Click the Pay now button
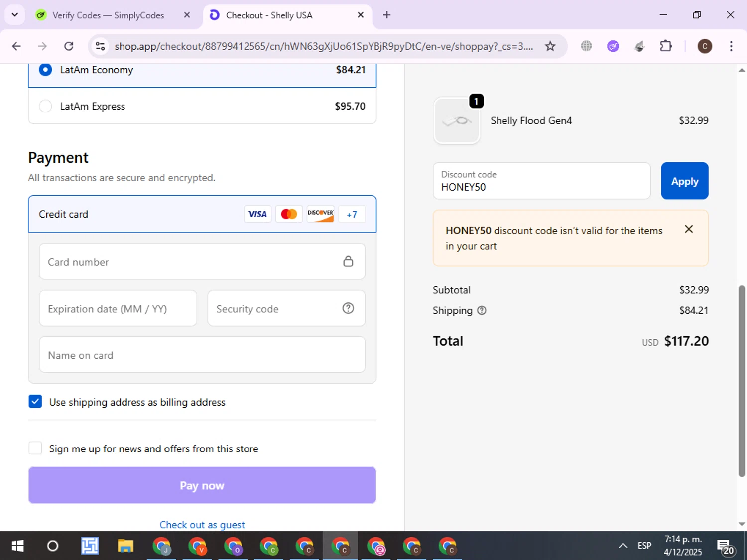 click(x=202, y=485)
